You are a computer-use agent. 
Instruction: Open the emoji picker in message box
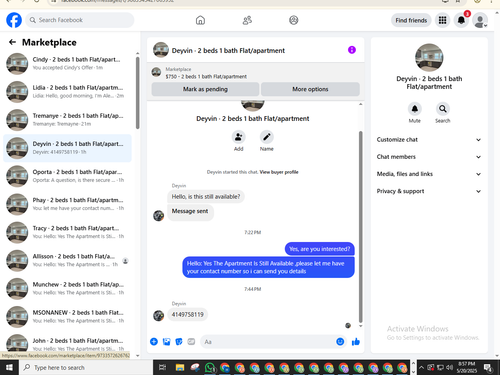(340, 342)
